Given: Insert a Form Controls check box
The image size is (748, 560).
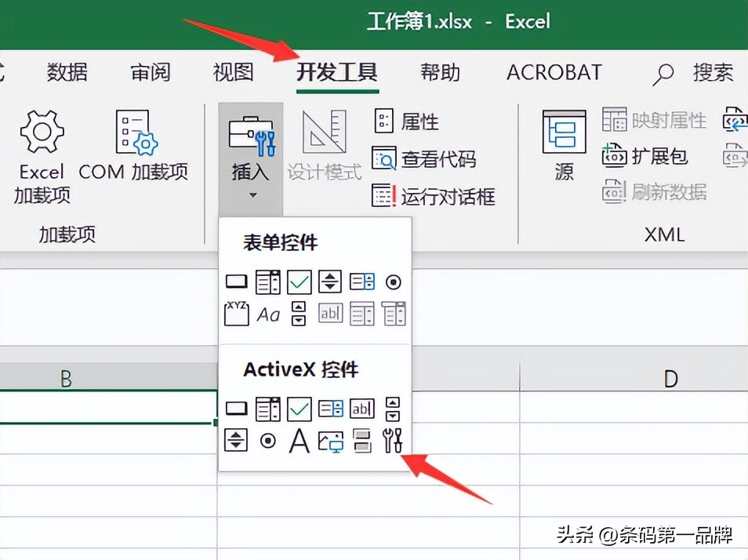Looking at the screenshot, I should [x=299, y=281].
